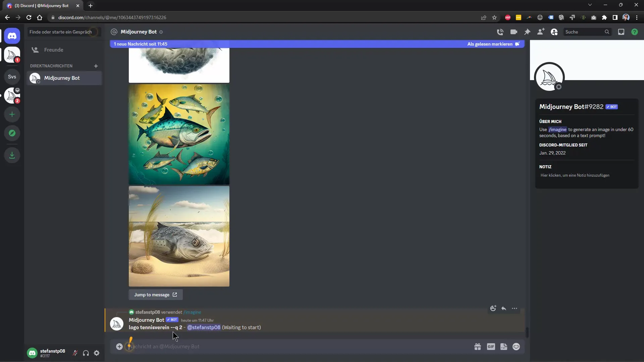Click the GIF button in message bar
This screenshot has height=362, width=644.
coord(491,347)
